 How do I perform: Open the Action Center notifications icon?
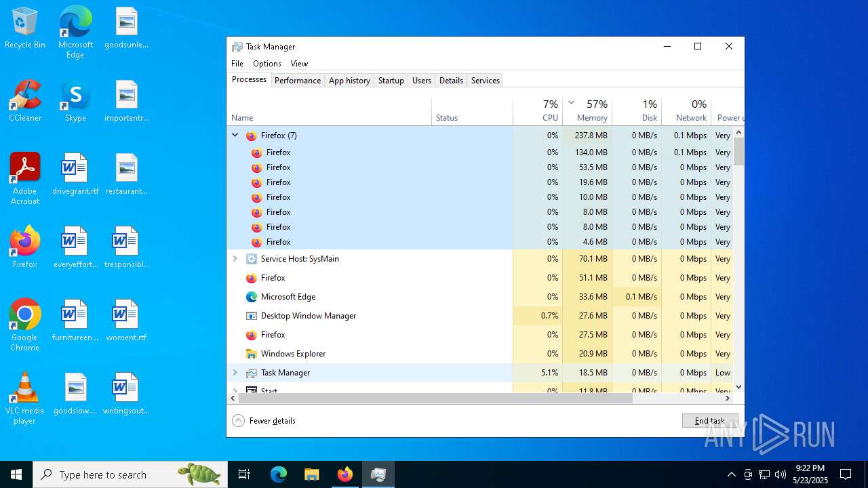point(846,474)
